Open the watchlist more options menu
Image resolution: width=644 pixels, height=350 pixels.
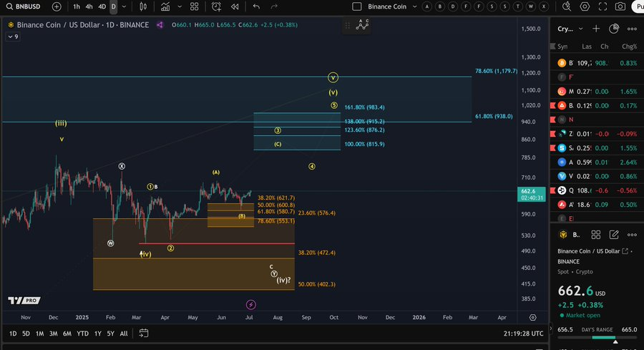[x=632, y=29]
